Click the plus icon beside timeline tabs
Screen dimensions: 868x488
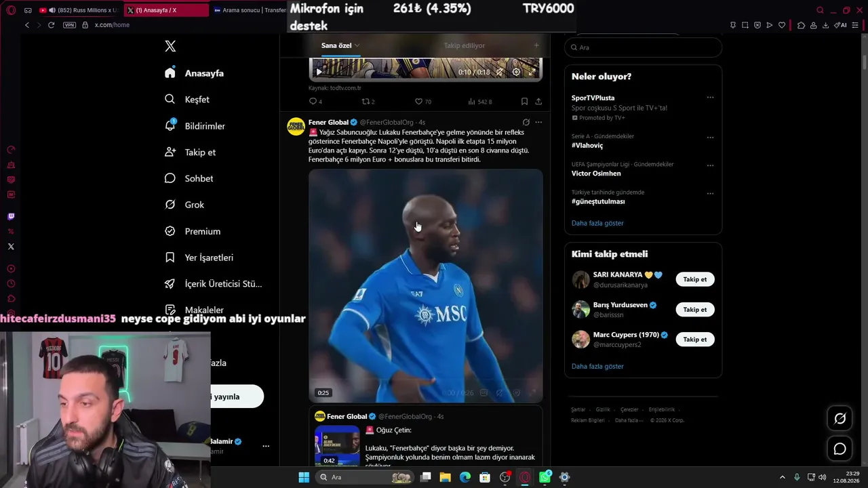536,45
